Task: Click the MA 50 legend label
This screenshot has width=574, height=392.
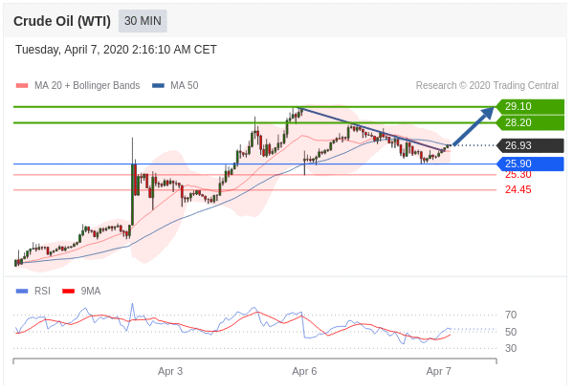Action: (184, 86)
